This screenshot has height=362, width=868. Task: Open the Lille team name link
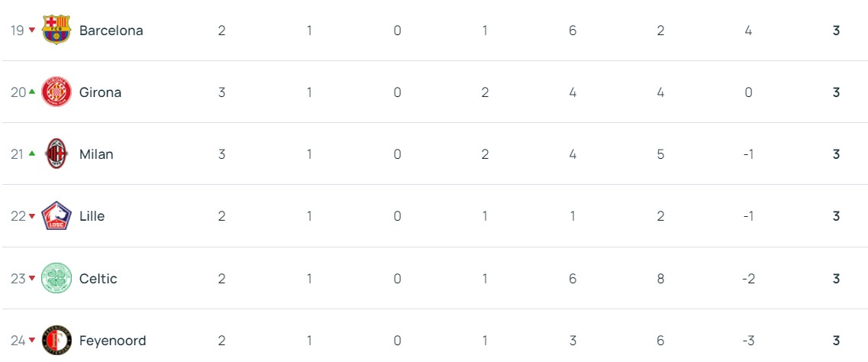[x=92, y=216]
